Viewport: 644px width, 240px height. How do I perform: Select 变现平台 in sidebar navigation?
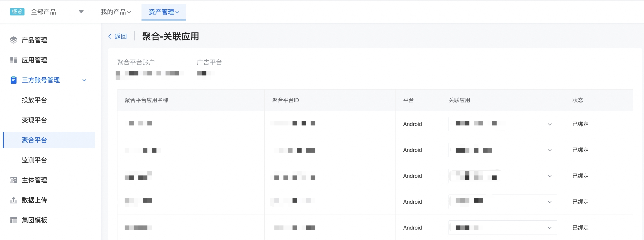(34, 120)
